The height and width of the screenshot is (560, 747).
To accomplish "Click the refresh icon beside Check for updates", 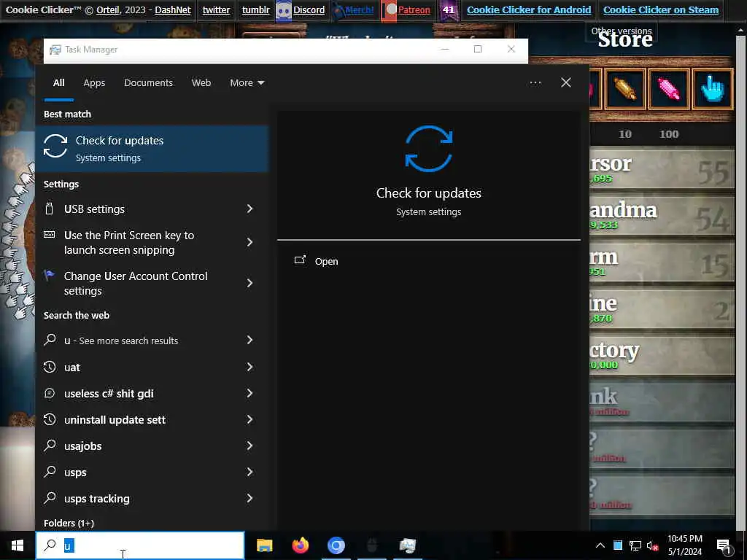I will (x=55, y=146).
